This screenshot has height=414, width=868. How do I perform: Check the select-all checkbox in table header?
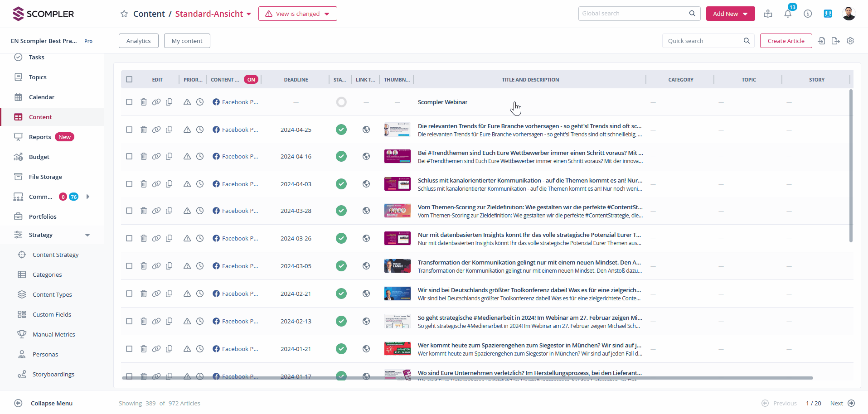pos(129,80)
